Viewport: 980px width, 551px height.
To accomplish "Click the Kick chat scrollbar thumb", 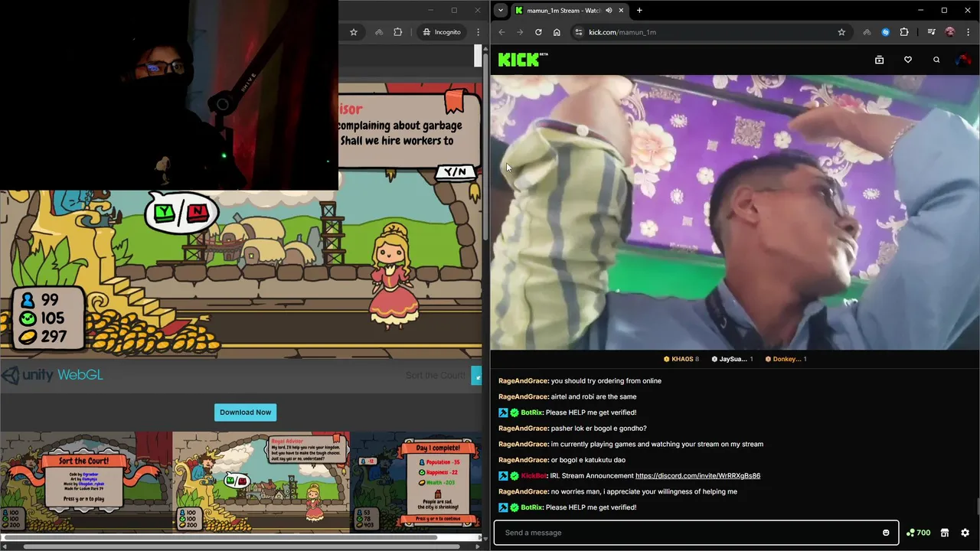I will 978,507.
